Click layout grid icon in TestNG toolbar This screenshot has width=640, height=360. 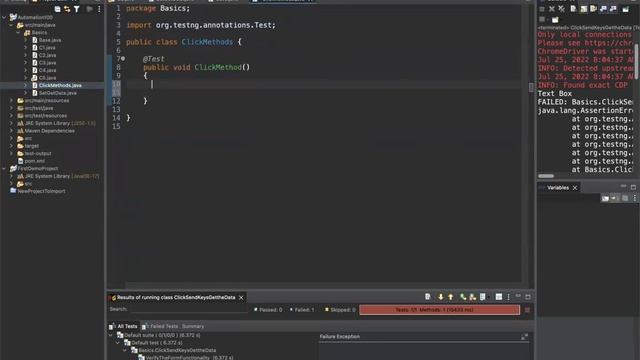pyautogui.click(x=499, y=297)
